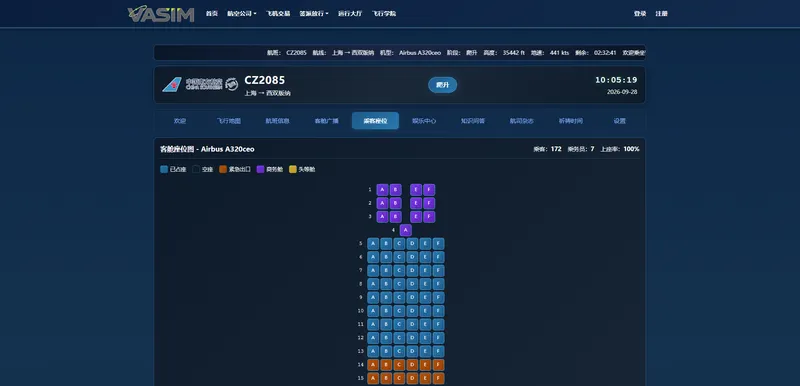
Task: Click the 注册 register link
Action: pyautogui.click(x=661, y=14)
